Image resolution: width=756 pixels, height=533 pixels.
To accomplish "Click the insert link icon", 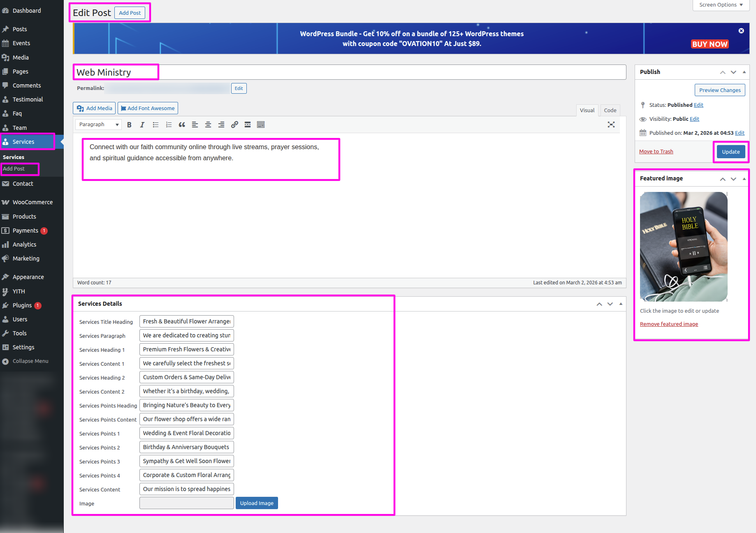I will click(x=234, y=125).
